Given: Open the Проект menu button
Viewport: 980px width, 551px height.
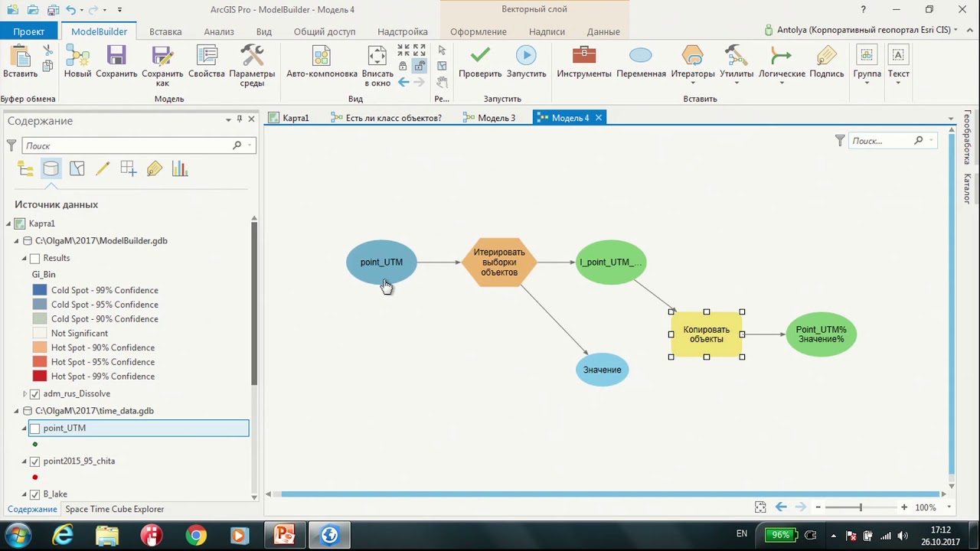Looking at the screenshot, I should 29,31.
